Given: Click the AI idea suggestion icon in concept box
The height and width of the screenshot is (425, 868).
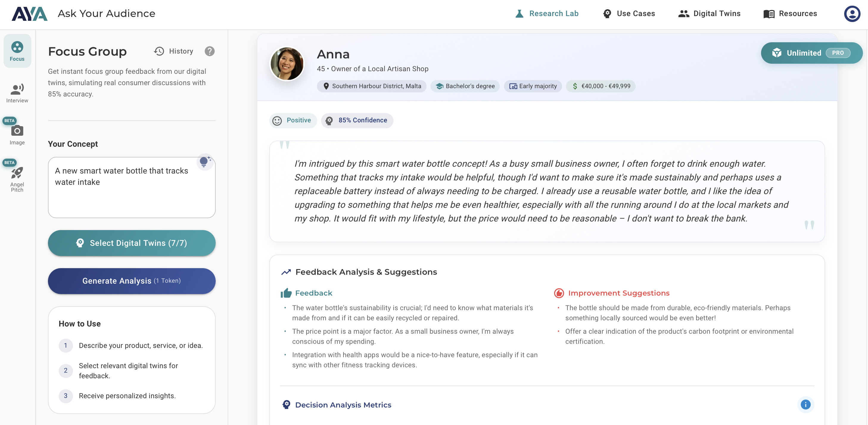Looking at the screenshot, I should [x=205, y=162].
